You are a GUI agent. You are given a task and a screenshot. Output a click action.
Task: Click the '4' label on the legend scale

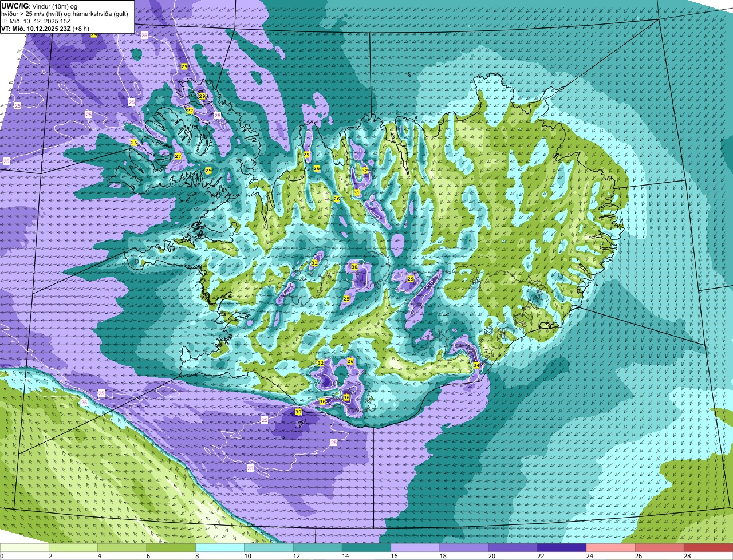tap(99, 556)
